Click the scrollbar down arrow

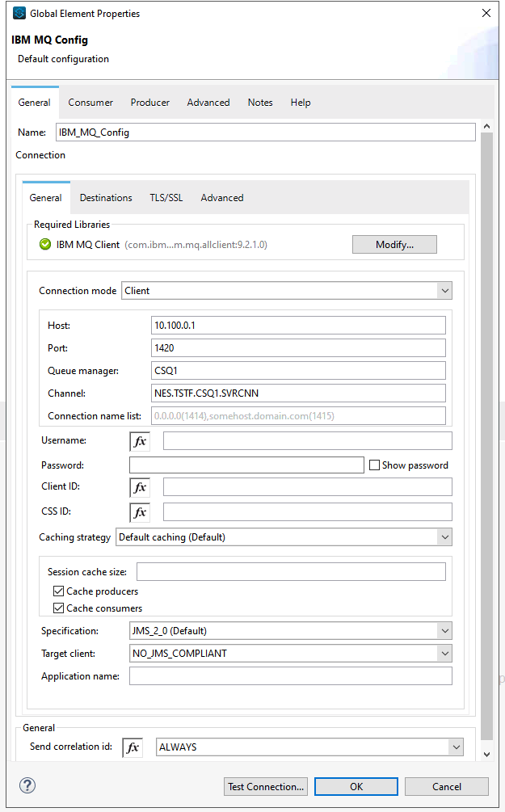pyautogui.click(x=486, y=755)
